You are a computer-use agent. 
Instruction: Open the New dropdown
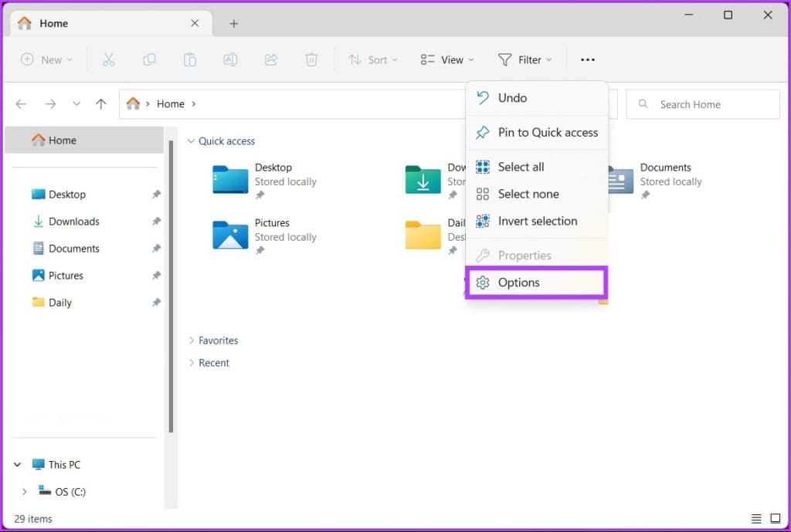[x=46, y=59]
